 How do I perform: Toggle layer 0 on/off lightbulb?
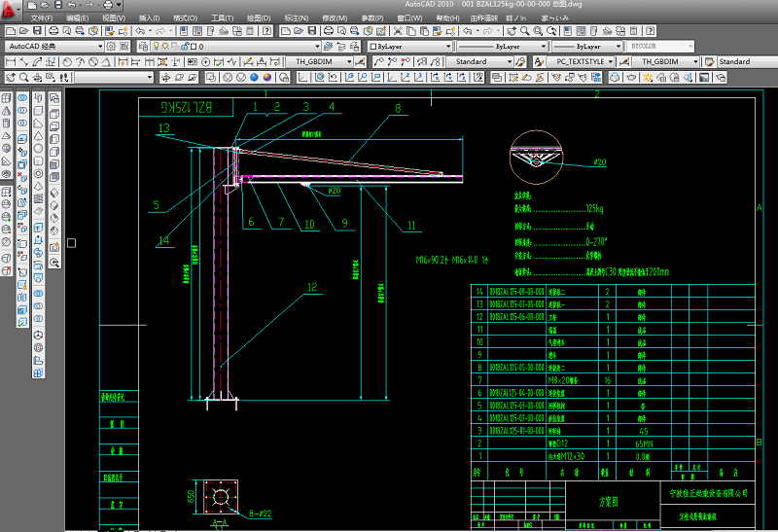tap(157, 46)
